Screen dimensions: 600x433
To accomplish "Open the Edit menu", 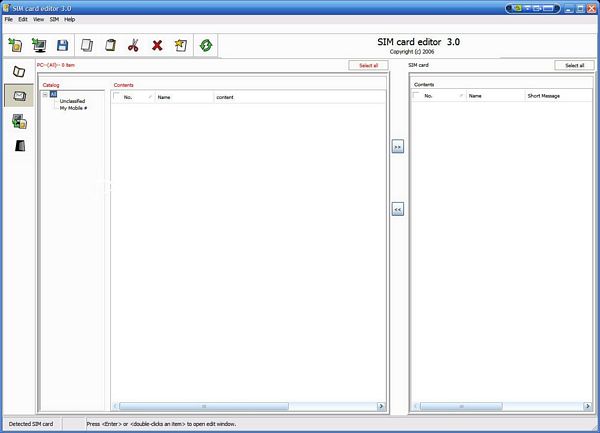I will pyautogui.click(x=23, y=19).
